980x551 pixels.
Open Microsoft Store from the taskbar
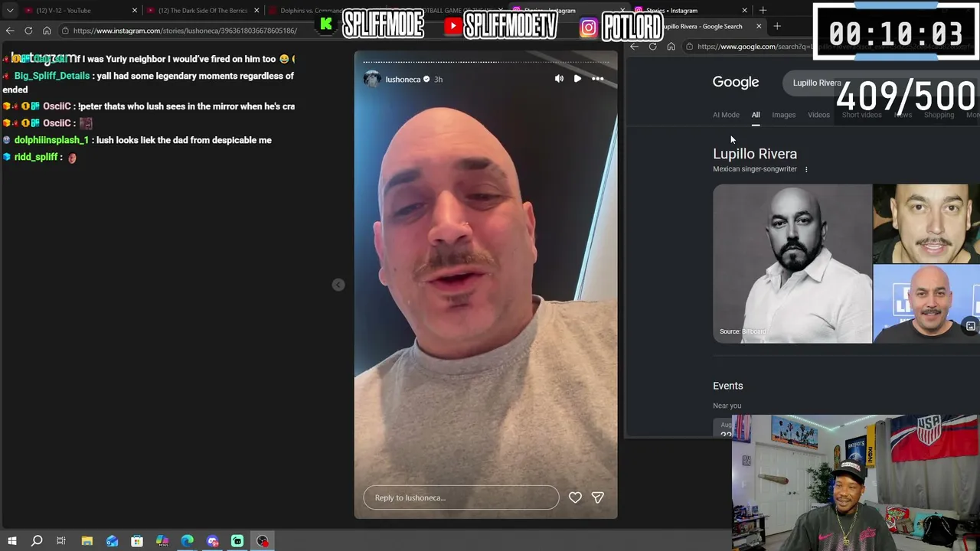137,541
